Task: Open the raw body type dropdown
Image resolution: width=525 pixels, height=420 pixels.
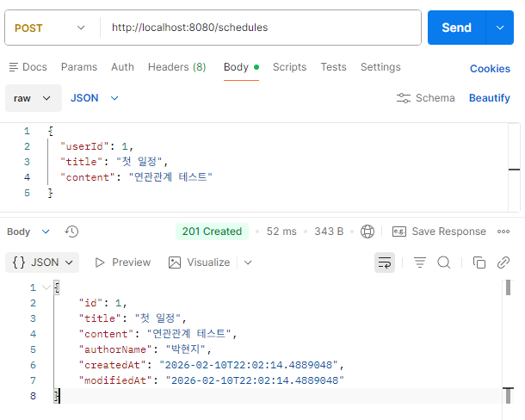Action: click(34, 98)
